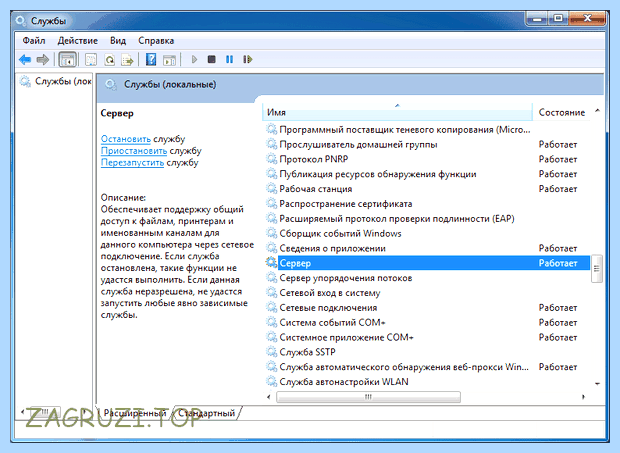Click gear icon next to Протокол PNRP

(271, 159)
